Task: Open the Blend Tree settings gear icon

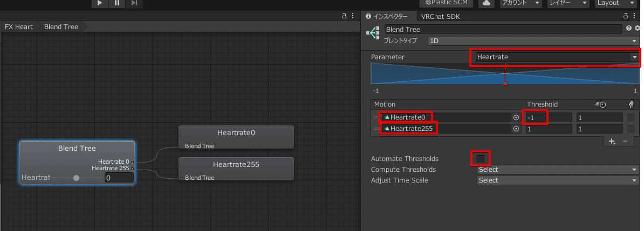Action: [x=637, y=29]
